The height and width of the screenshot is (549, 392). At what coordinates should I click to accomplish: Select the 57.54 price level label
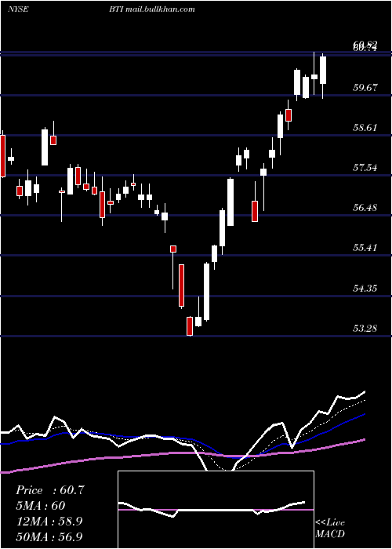(x=365, y=168)
